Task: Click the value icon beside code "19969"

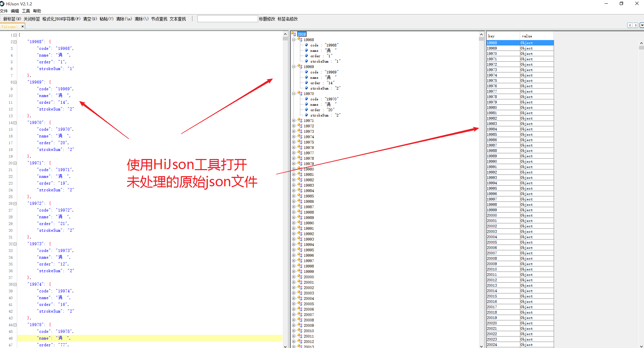Action: [x=306, y=72]
